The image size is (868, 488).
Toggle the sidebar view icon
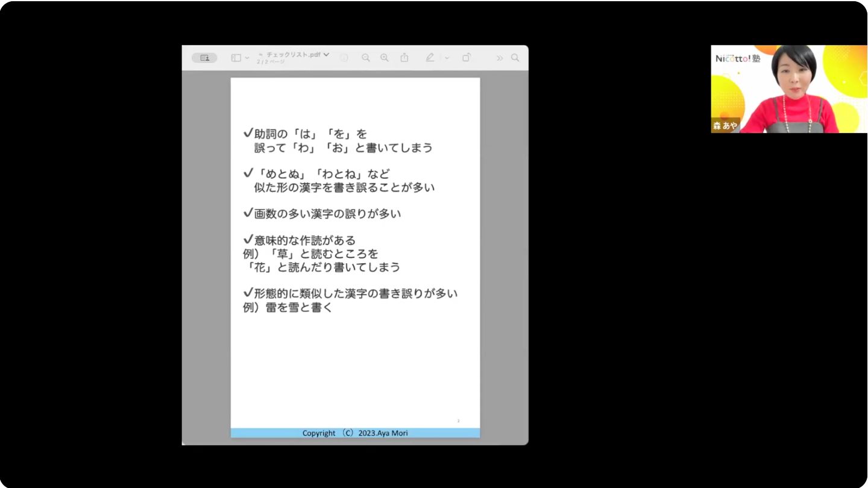tap(236, 58)
